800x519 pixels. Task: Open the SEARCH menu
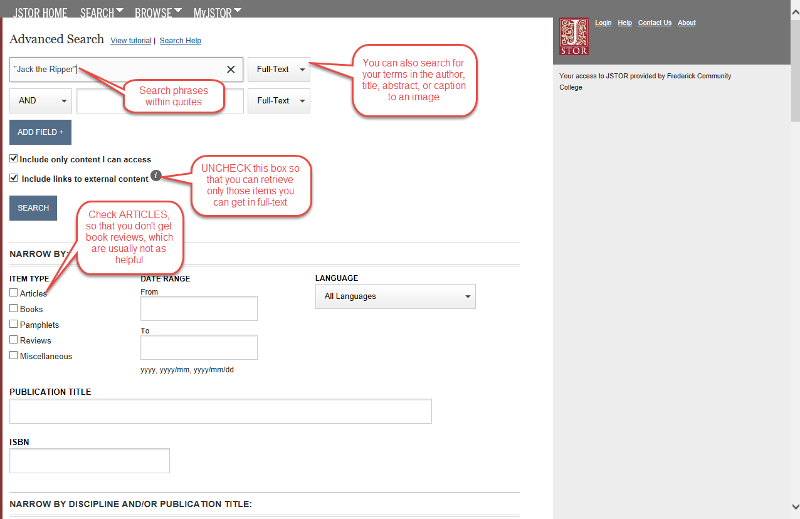pyautogui.click(x=102, y=12)
